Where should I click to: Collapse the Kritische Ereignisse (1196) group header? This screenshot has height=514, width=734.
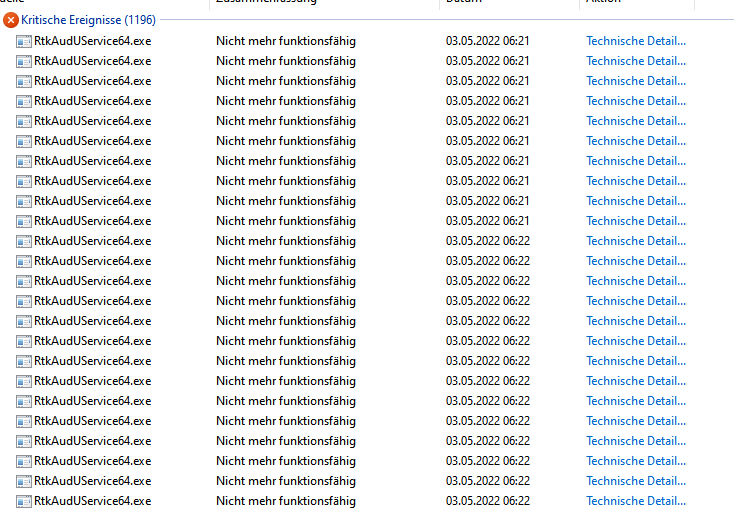pos(88,20)
